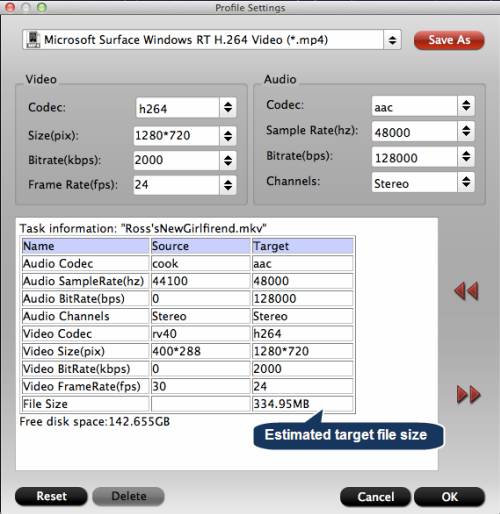Click the MP4 profile icon in format selector
Viewport: 500px width, 514px height.
coord(33,40)
